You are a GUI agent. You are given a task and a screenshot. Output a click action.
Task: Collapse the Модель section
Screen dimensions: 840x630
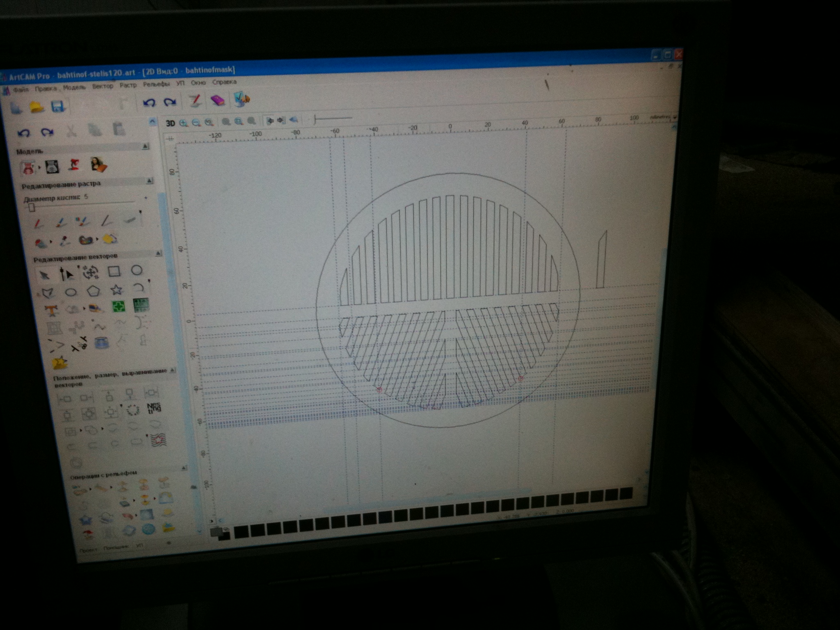(145, 146)
